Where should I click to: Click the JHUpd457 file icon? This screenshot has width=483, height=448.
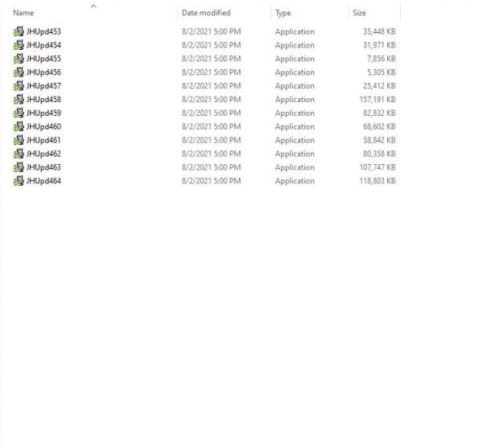pyautogui.click(x=19, y=85)
